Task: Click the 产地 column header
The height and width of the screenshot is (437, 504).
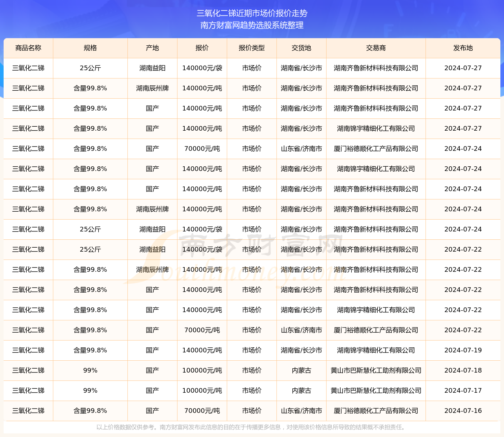Action: point(152,48)
